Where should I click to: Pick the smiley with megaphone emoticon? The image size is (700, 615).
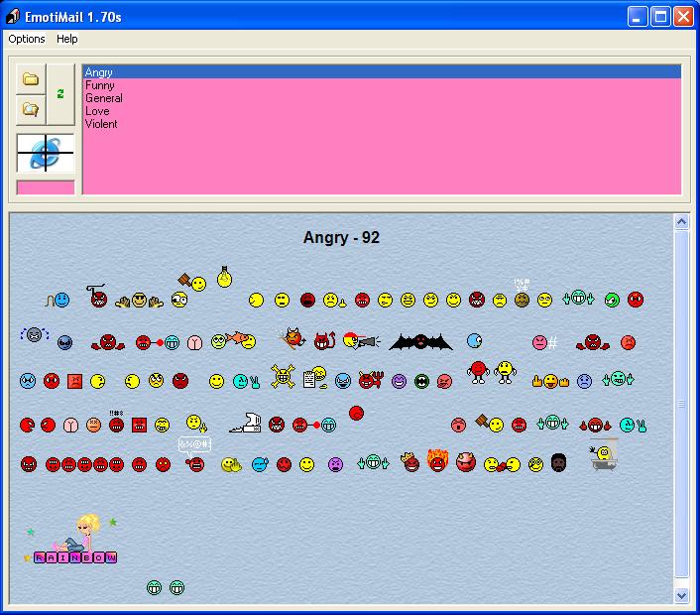coord(362,340)
